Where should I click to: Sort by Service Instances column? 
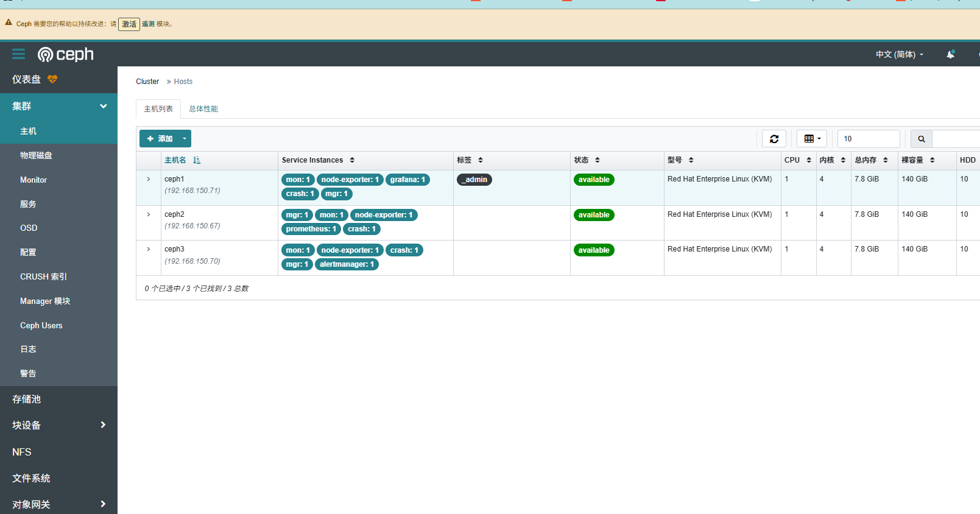352,160
